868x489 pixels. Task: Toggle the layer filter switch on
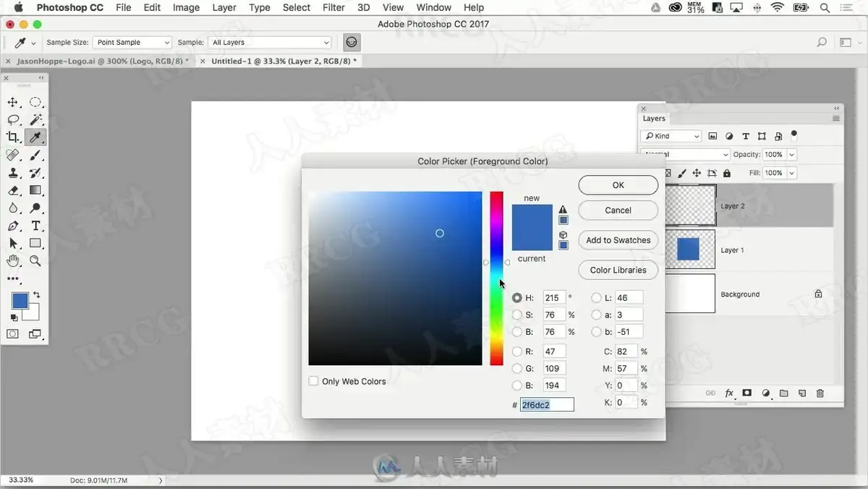pos(794,135)
